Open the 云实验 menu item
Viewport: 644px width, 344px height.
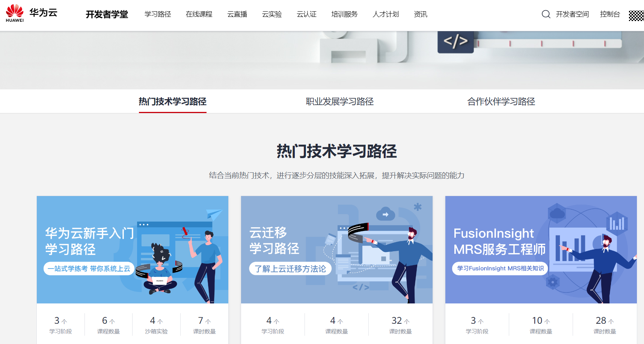(x=272, y=14)
